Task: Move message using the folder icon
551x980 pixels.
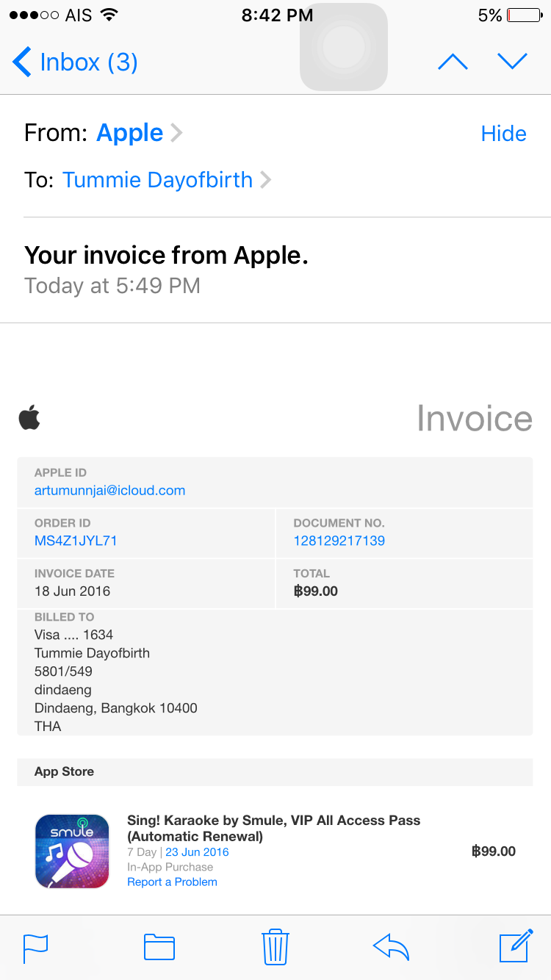Action: coord(159,947)
